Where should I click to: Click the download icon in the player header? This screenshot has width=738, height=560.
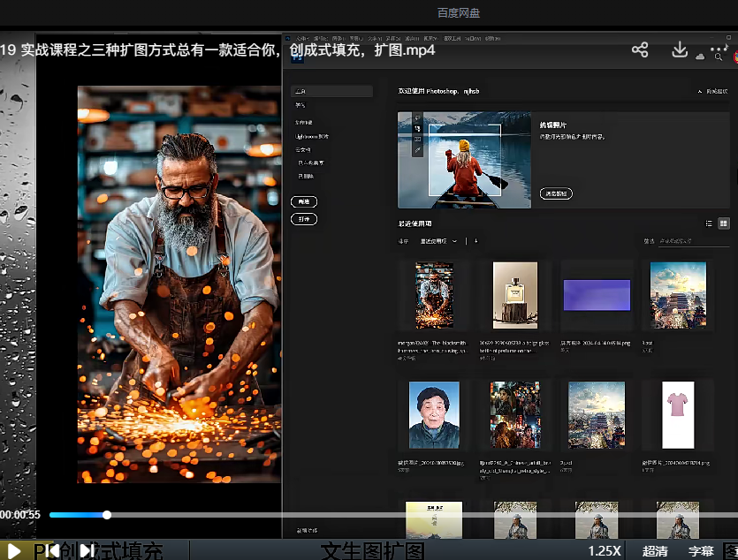pos(680,49)
